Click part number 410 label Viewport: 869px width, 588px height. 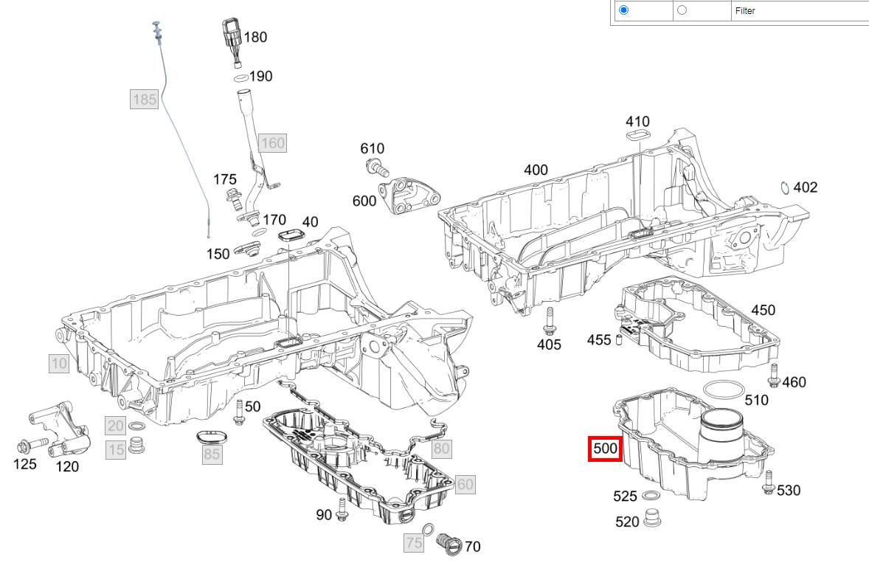click(637, 121)
